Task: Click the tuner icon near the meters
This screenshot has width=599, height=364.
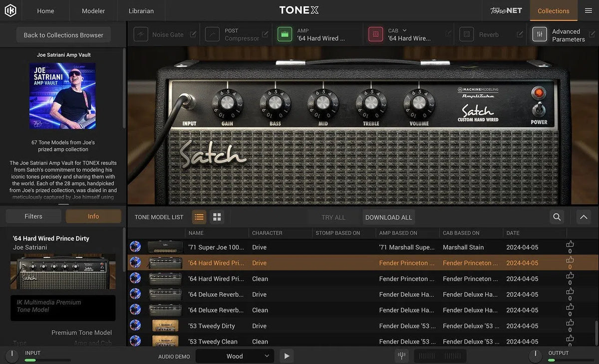Action: pos(401,356)
